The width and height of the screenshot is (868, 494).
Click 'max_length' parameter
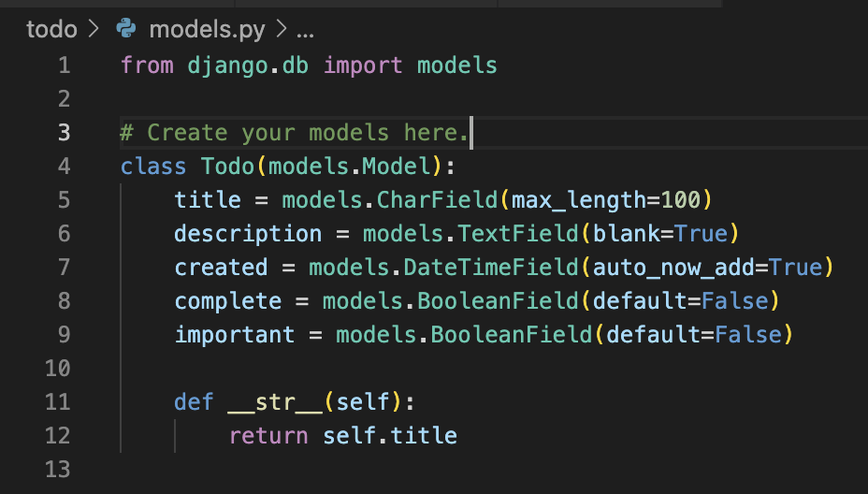579,201
